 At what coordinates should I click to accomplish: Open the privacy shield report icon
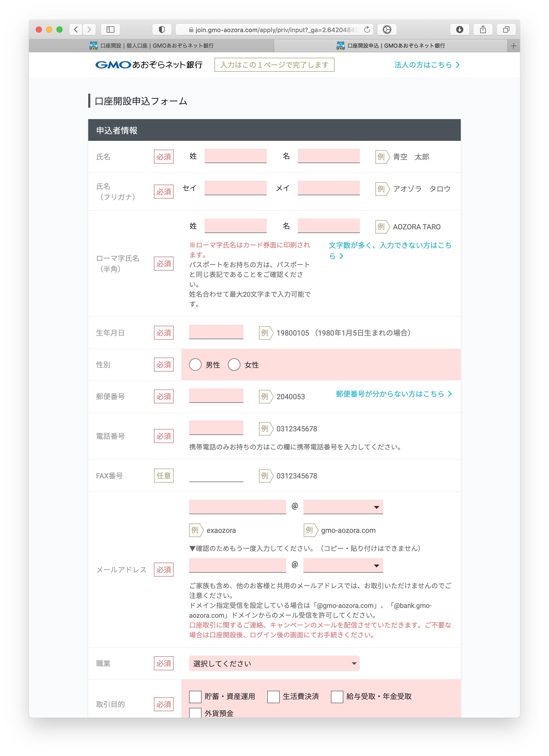(162, 29)
